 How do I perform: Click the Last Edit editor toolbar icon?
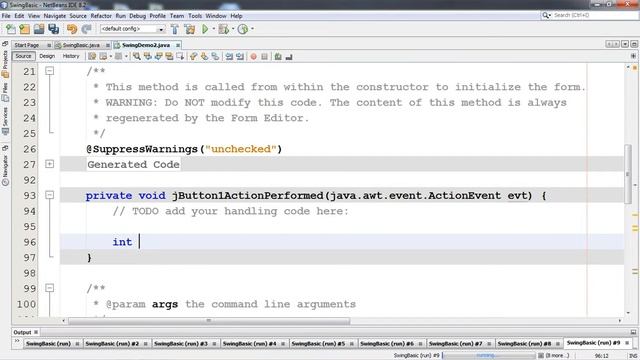(92, 57)
